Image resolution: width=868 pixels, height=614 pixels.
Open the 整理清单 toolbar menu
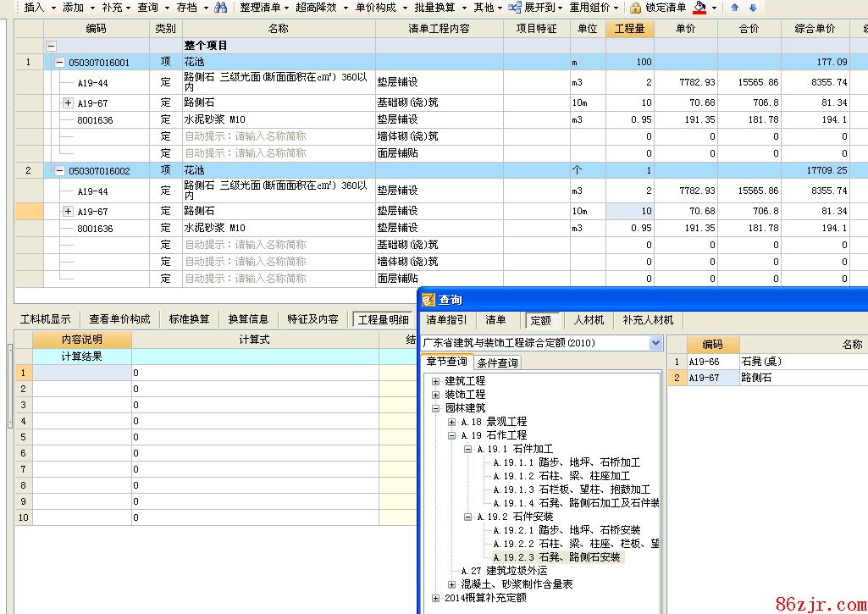(x=259, y=8)
